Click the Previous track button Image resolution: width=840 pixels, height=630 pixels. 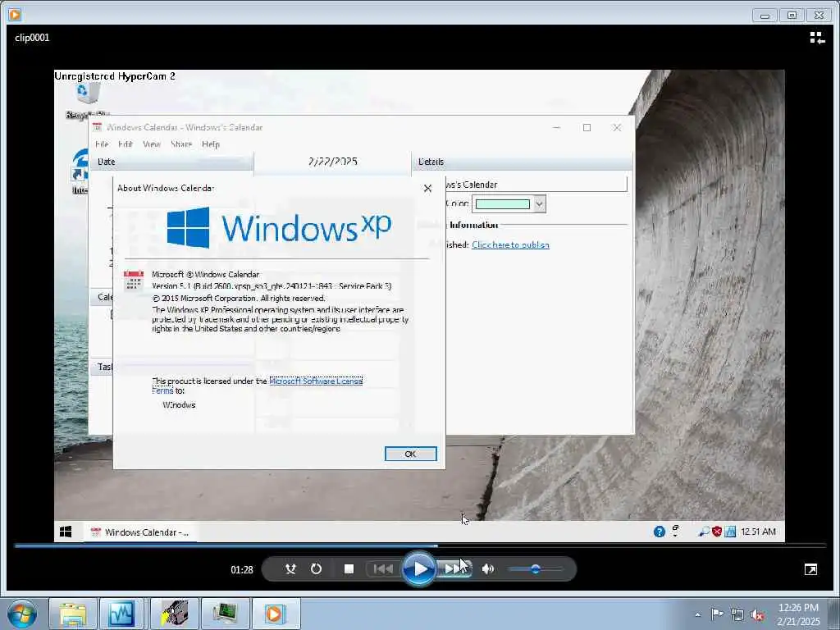pyautogui.click(x=384, y=569)
